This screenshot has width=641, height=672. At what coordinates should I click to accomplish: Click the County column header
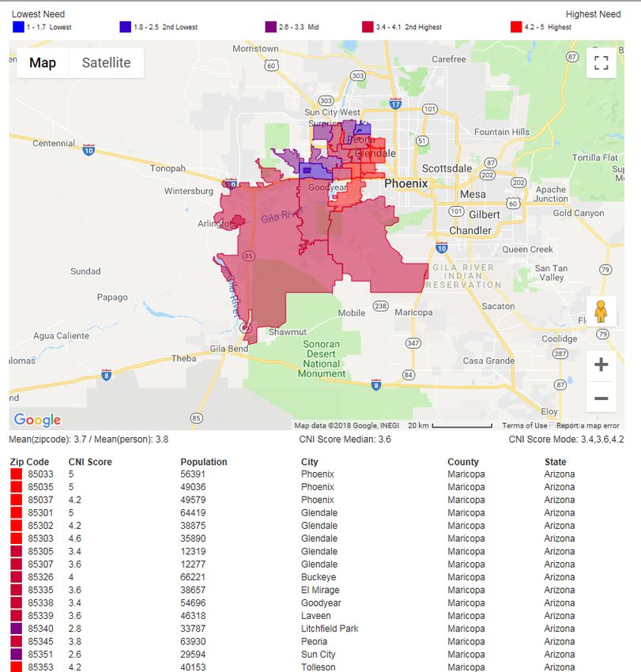coord(463,462)
